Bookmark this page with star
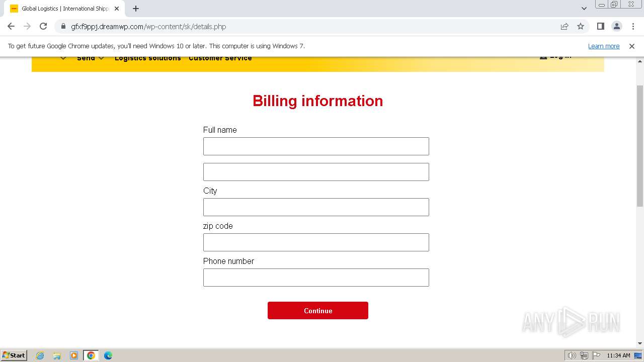Viewport: 644px width, 362px height. click(581, 26)
